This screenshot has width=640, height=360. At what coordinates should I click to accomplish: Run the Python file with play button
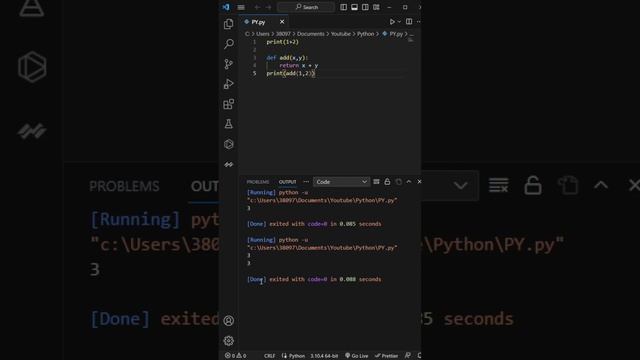coord(392,22)
